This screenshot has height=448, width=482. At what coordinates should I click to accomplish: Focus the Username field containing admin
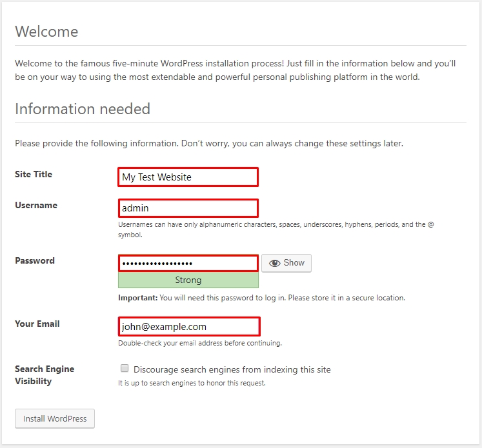pos(188,208)
